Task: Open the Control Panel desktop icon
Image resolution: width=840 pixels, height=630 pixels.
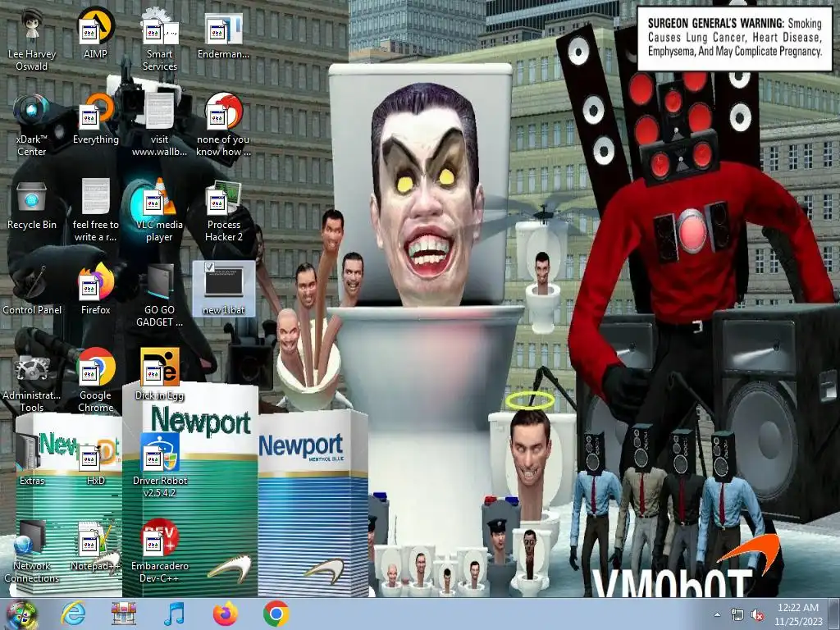Action: pos(32,290)
